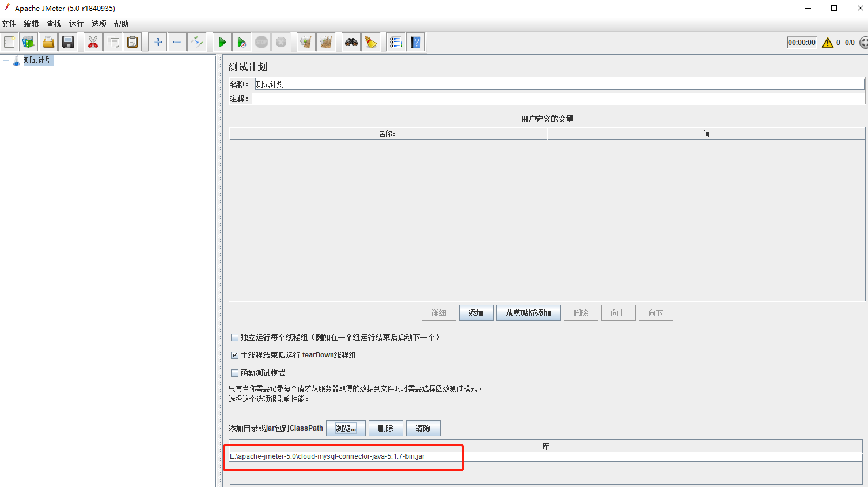Click the 向上 button
868x487 pixels.
(x=618, y=313)
